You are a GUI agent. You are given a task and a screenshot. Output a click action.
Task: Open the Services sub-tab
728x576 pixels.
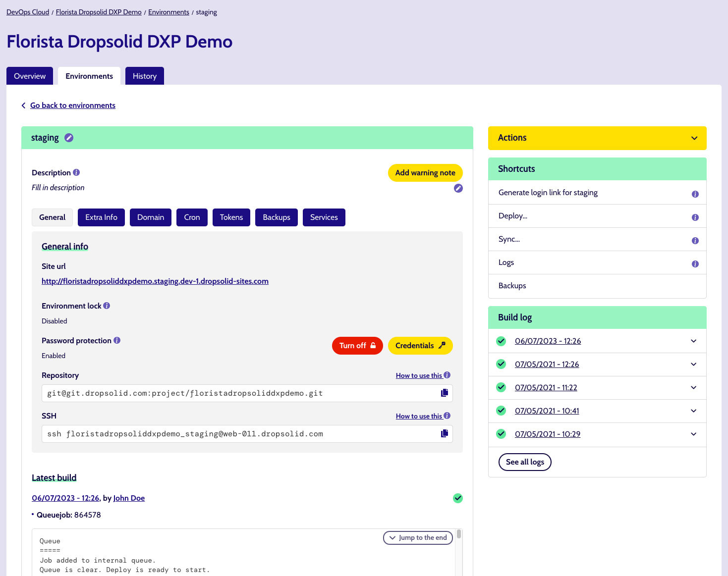(324, 217)
